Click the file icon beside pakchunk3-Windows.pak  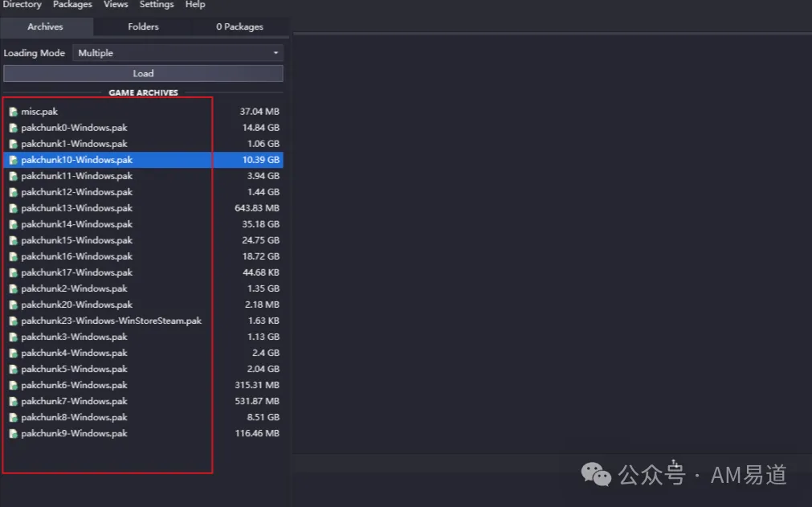(x=14, y=337)
